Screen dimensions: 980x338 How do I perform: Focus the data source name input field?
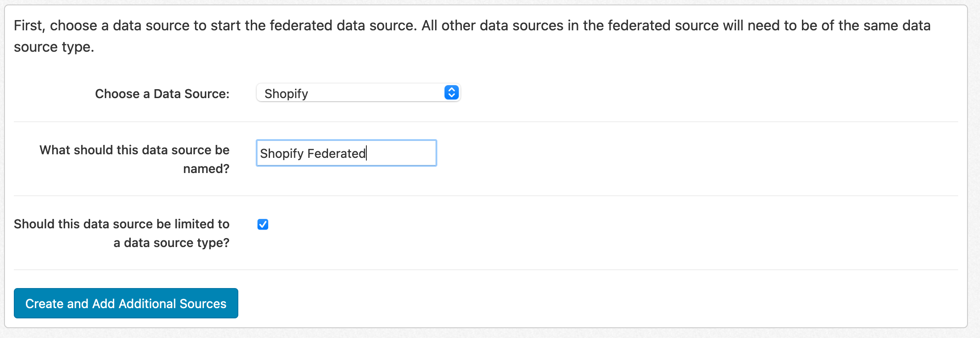pyautogui.click(x=346, y=153)
